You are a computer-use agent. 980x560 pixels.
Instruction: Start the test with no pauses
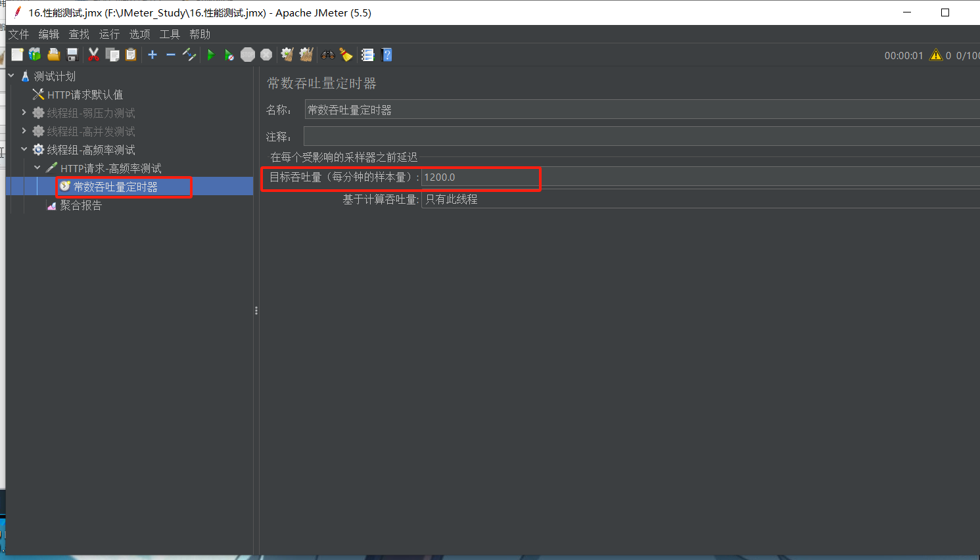coord(229,55)
